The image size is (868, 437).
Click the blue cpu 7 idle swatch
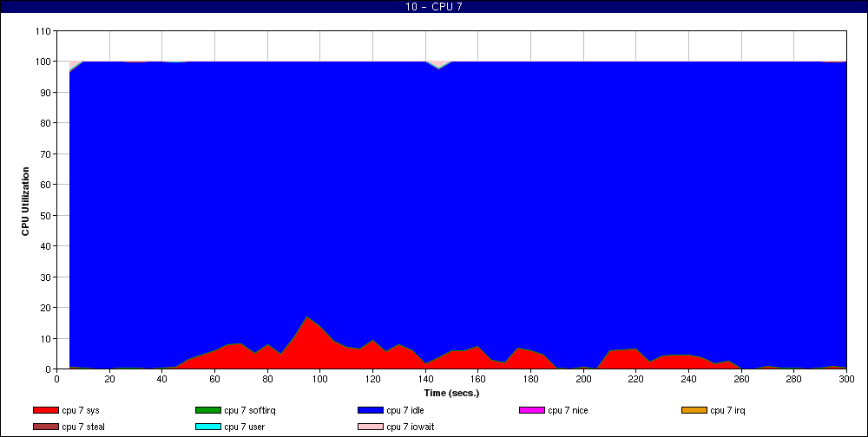[x=371, y=410]
